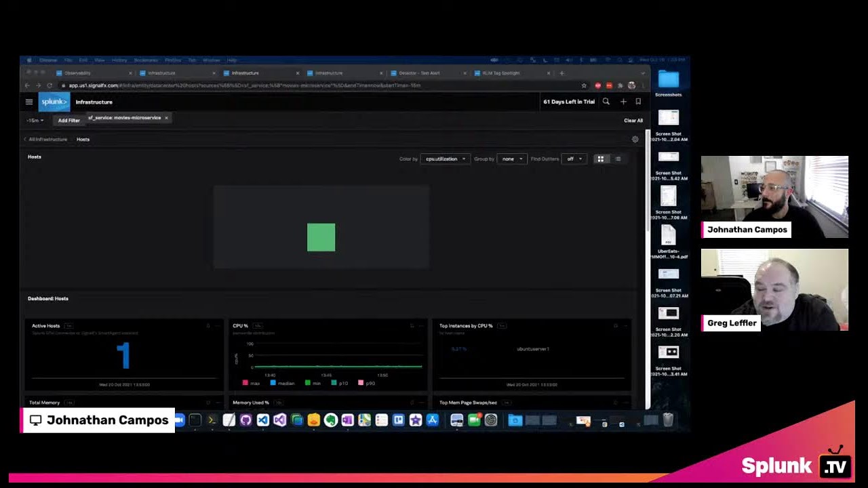Open the Find Outliers off dropdown

pos(574,159)
